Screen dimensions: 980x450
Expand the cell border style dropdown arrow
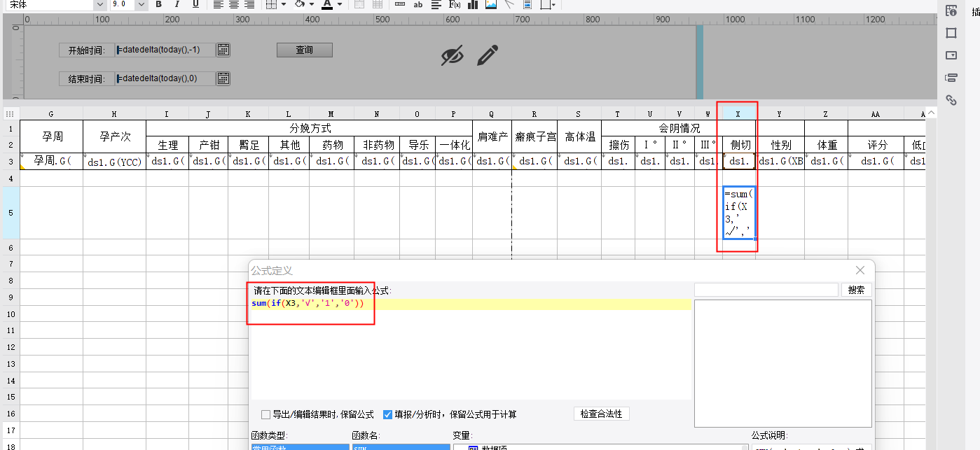tap(284, 4)
